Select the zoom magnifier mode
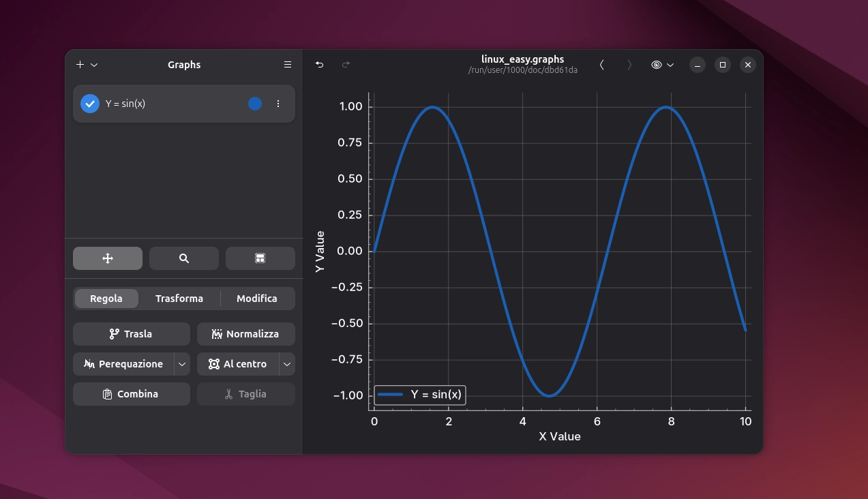Image resolution: width=868 pixels, height=499 pixels. tap(183, 258)
